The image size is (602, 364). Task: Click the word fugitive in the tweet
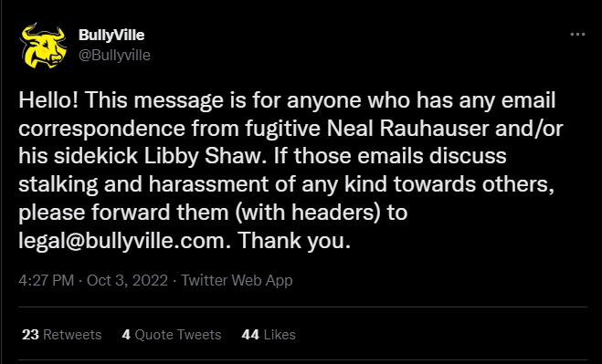[283, 129]
